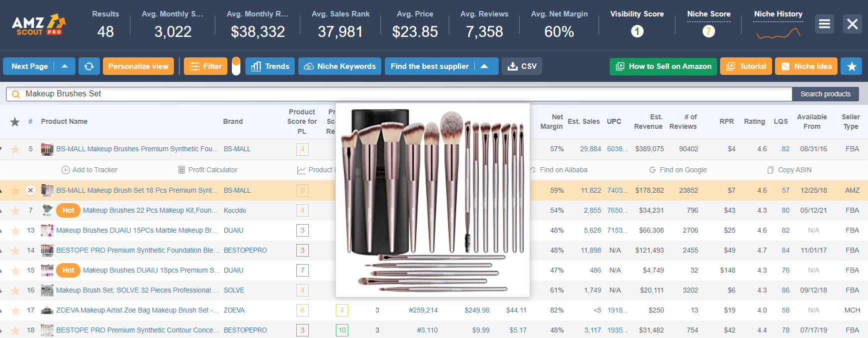This screenshot has height=338, width=868.
Task: Star product row 15 DUAIU Premium
Action: coord(15,271)
